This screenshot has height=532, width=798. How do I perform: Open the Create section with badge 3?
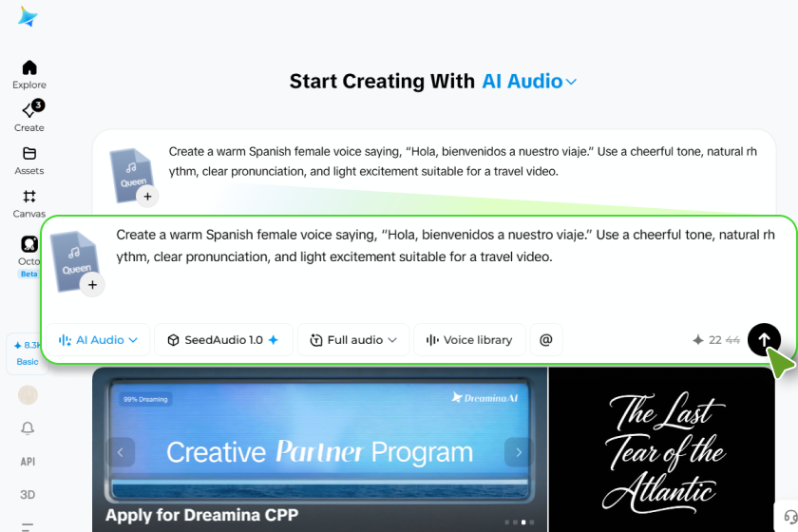(x=29, y=117)
